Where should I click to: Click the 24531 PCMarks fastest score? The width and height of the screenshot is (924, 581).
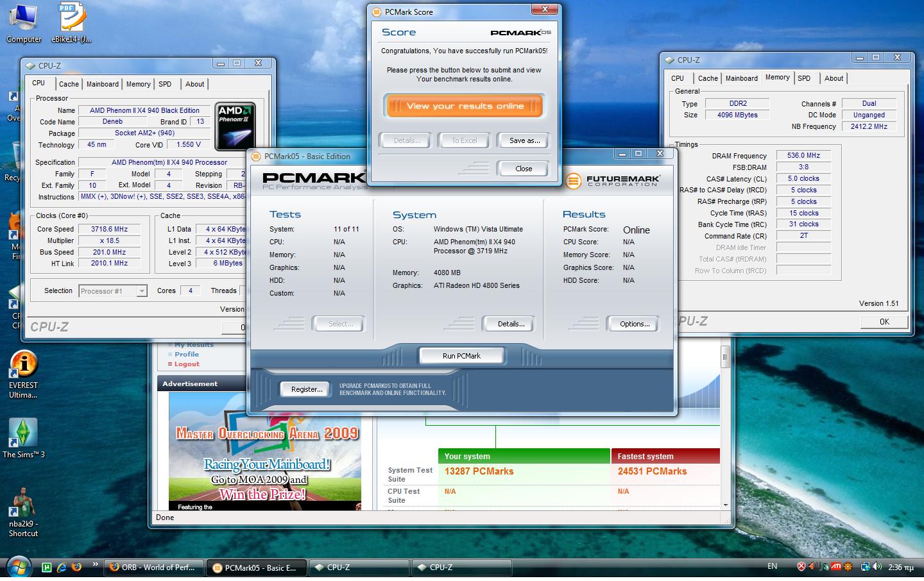652,471
